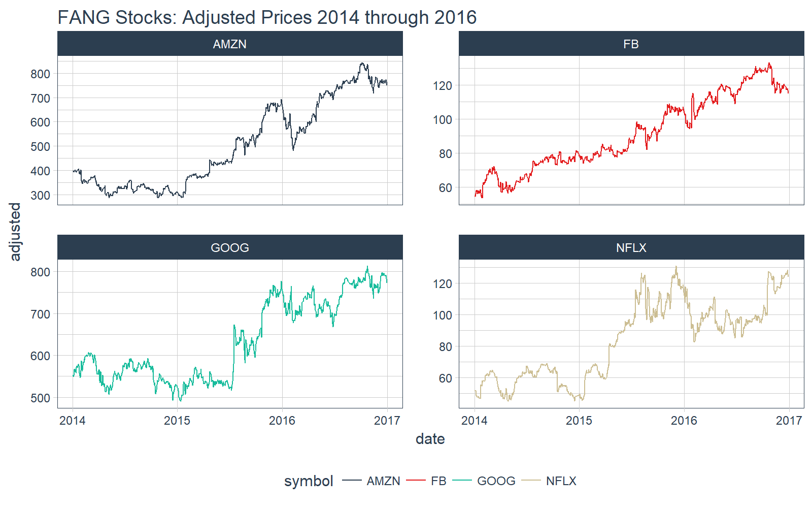
Task: Select the teal GOOG legend swatch
Action: click(462, 481)
